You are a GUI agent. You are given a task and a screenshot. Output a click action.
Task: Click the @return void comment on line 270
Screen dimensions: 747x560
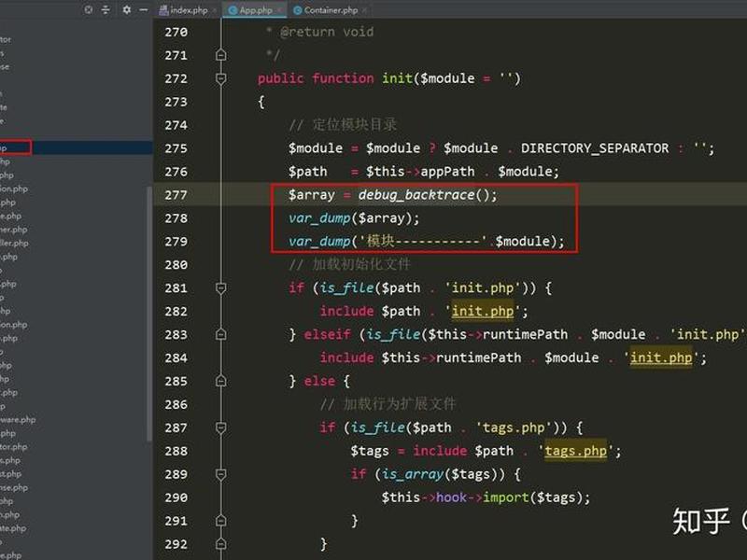327,32
